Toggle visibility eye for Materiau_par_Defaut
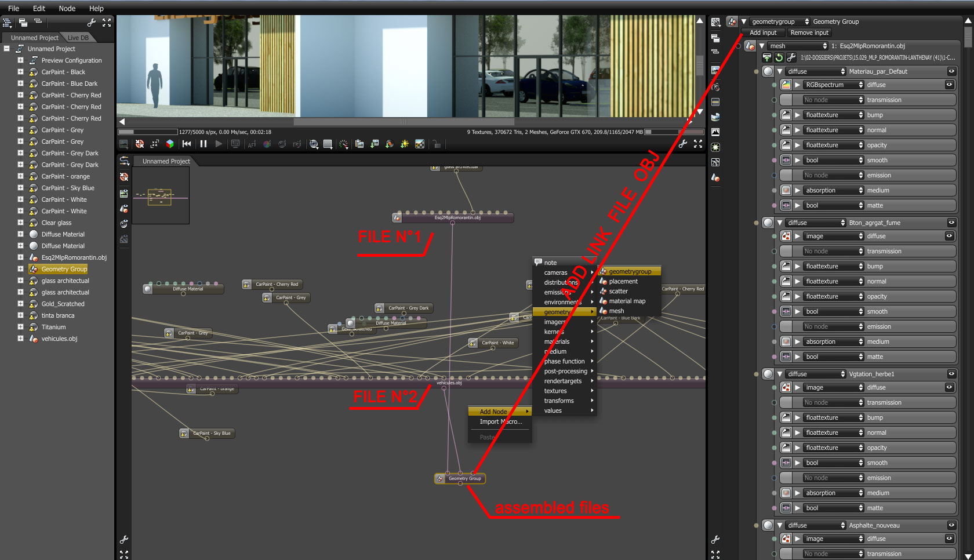 (951, 71)
